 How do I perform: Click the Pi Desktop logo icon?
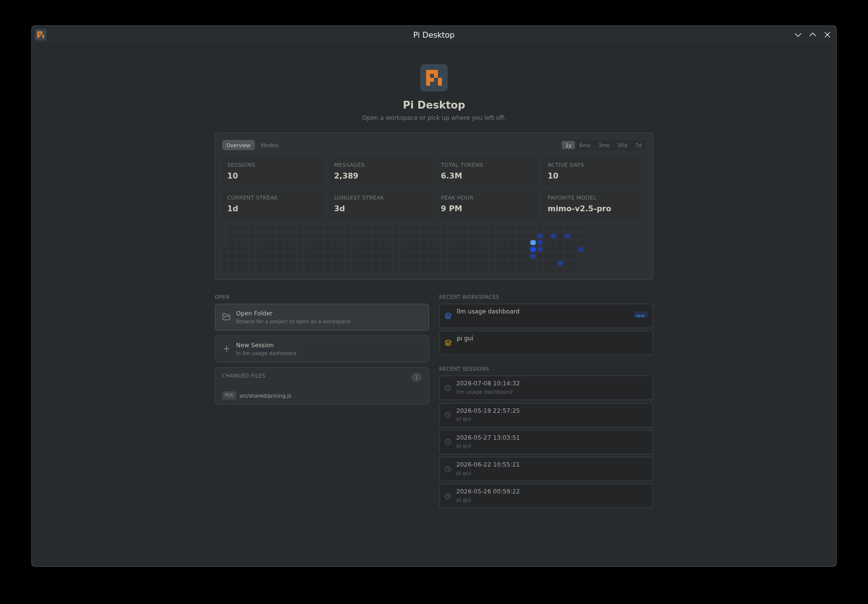tap(434, 78)
